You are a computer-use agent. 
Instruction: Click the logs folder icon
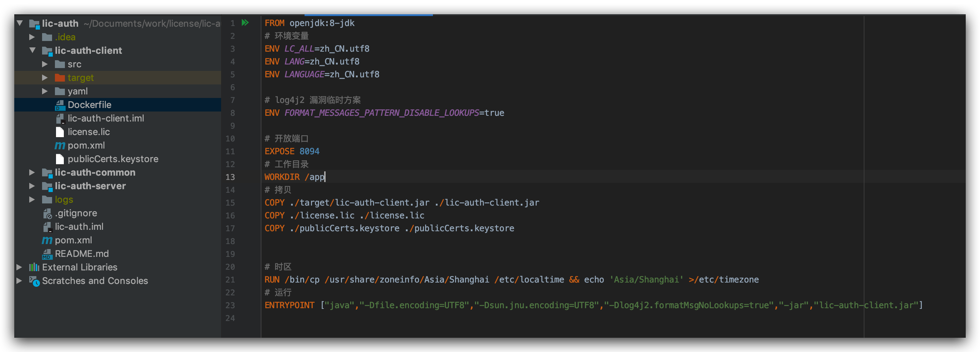pyautogui.click(x=47, y=200)
